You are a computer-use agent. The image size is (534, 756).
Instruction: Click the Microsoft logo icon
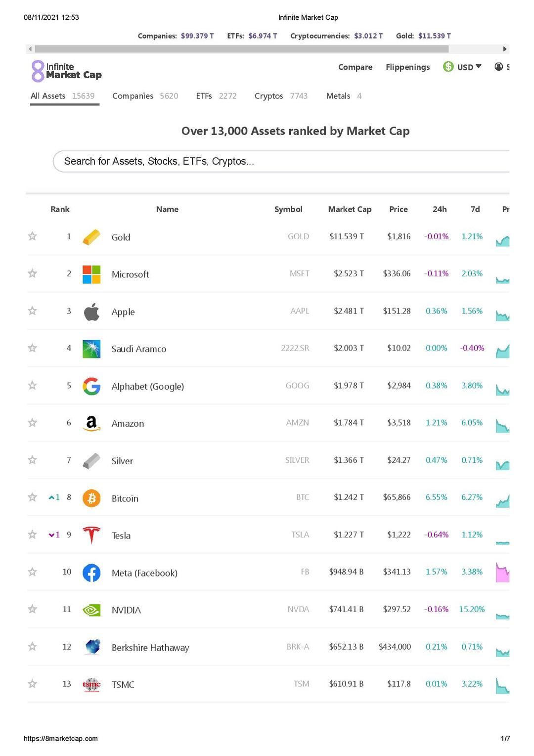(x=91, y=274)
